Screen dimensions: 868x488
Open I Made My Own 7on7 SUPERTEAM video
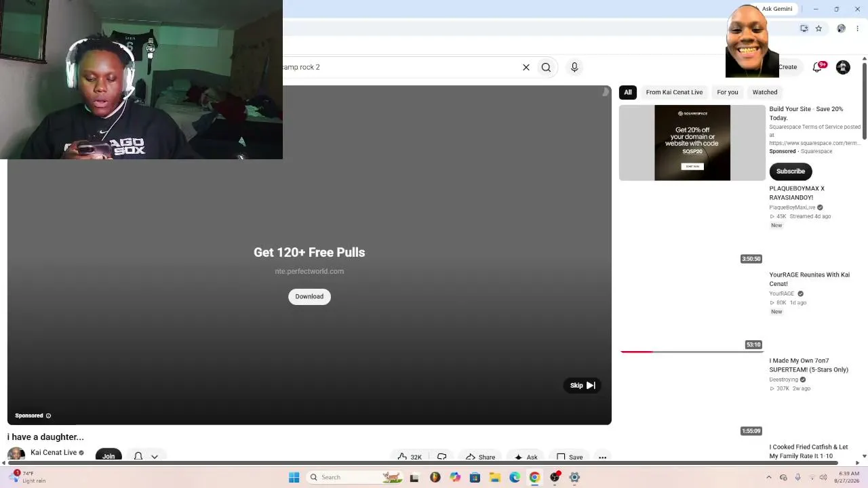tap(809, 365)
